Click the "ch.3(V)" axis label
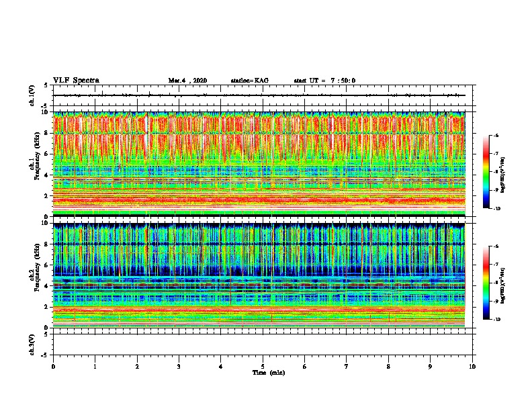 (x=32, y=345)
